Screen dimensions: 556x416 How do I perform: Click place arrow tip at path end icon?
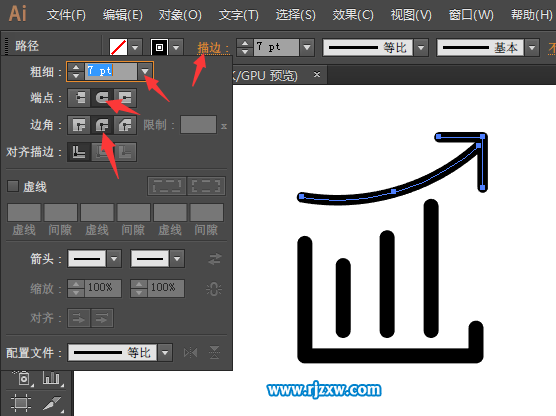tap(102, 318)
